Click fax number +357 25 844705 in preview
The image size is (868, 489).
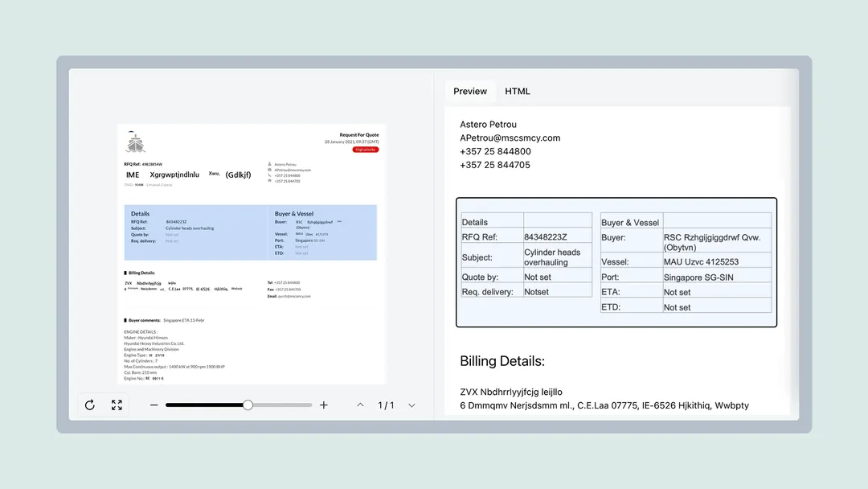click(x=495, y=165)
